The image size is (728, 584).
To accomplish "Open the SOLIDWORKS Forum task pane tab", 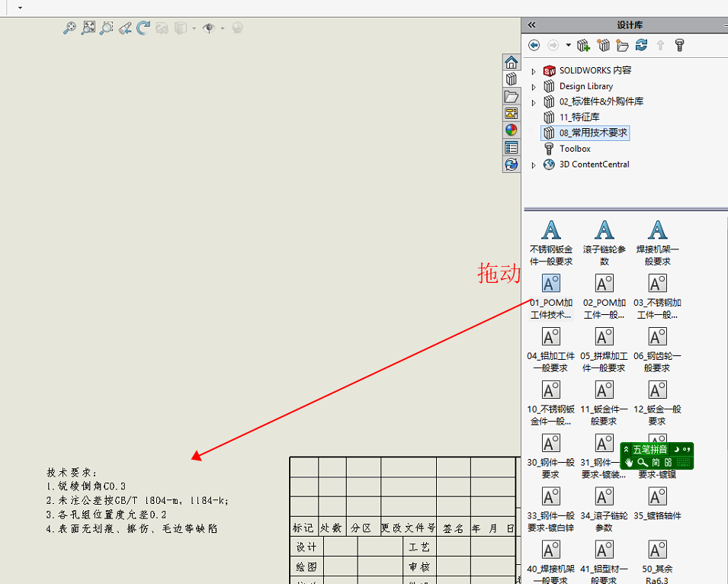I will click(x=512, y=165).
